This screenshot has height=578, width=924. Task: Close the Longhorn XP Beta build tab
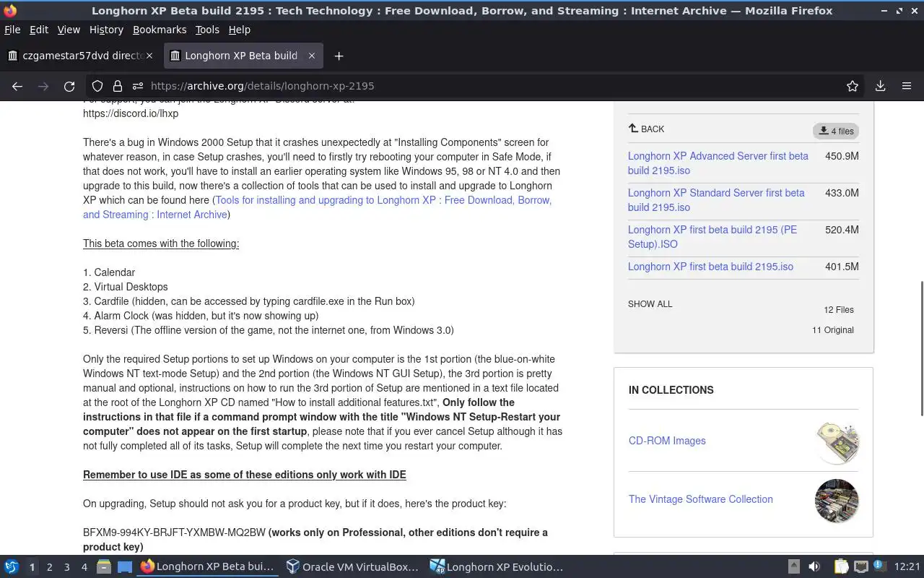(312, 56)
